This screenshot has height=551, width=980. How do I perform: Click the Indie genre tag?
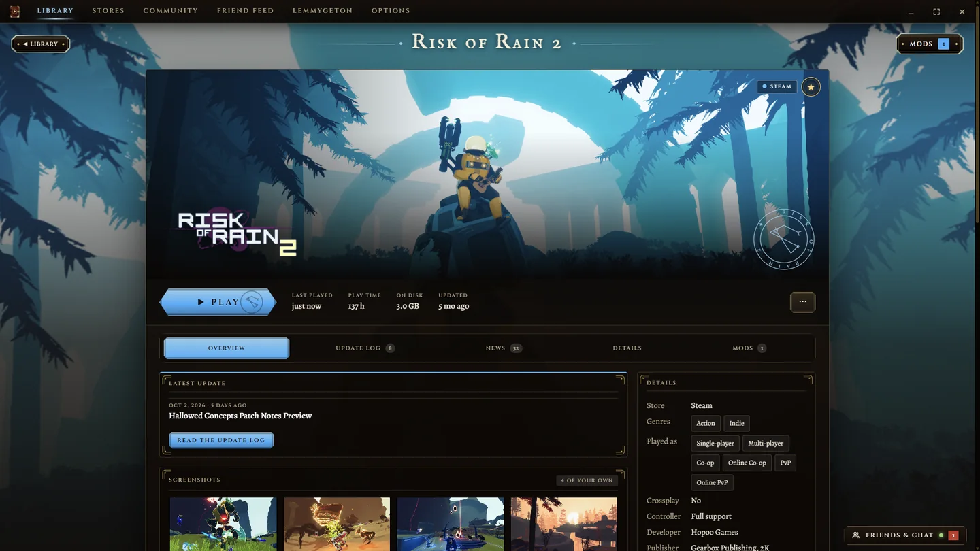point(737,423)
